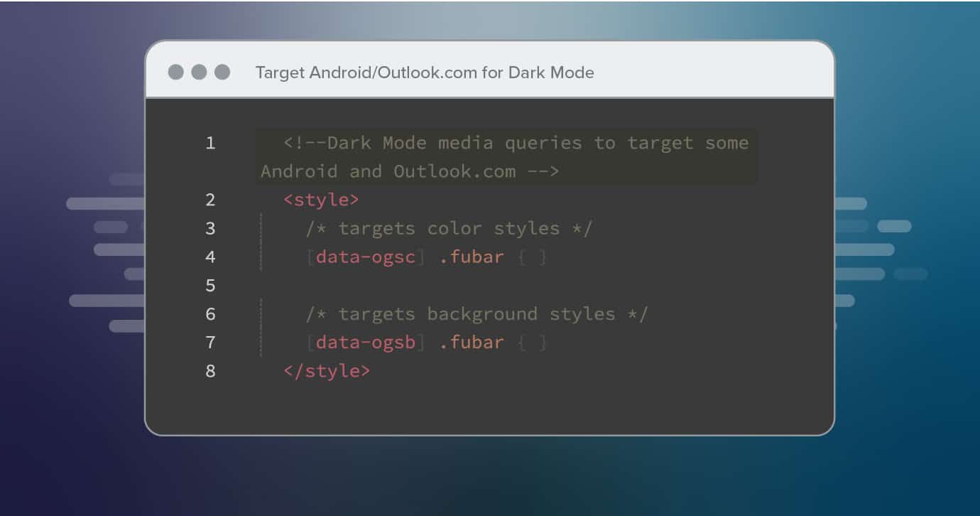The width and height of the screenshot is (980, 516).
Task: Click line number 1 in the gutter
Action: coord(210,143)
